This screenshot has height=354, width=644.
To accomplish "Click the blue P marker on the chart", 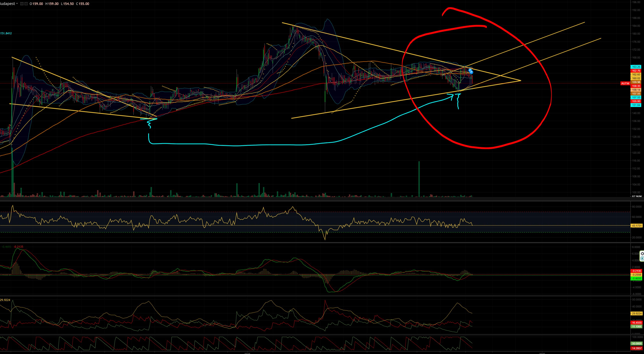I will [471, 72].
